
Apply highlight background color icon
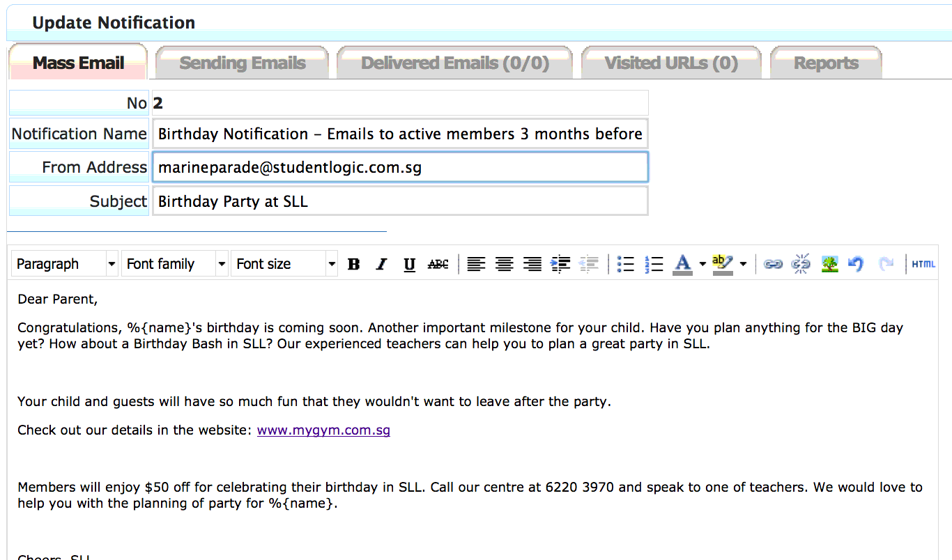723,264
